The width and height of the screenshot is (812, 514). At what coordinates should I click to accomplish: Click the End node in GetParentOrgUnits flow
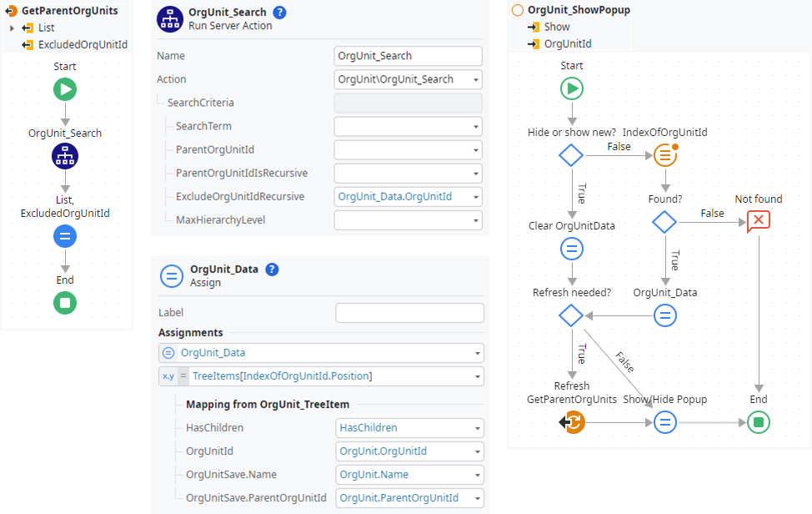[x=65, y=302]
